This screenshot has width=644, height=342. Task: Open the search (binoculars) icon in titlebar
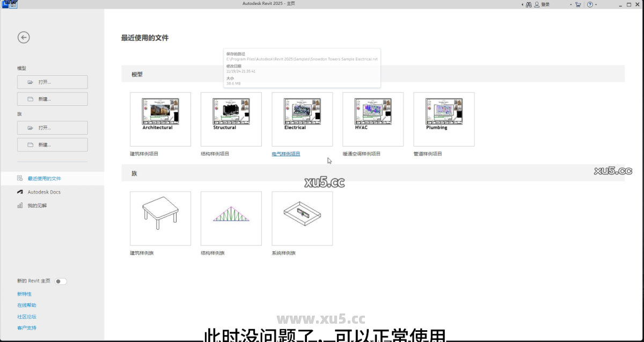click(529, 4)
